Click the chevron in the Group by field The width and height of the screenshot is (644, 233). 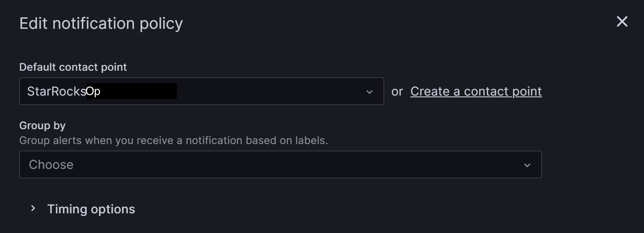[x=527, y=165]
